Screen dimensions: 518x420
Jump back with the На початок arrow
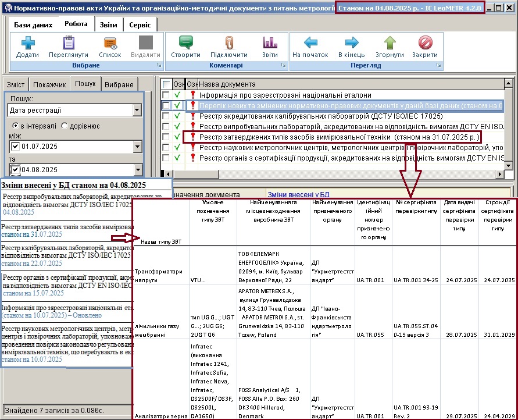click(310, 42)
